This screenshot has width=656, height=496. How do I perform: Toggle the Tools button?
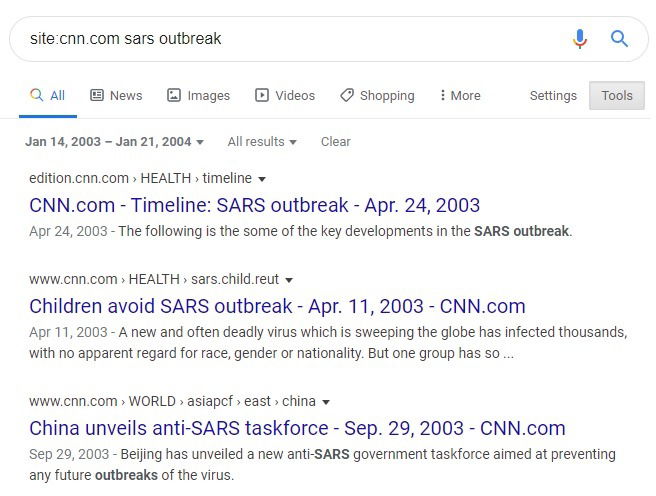tap(617, 96)
